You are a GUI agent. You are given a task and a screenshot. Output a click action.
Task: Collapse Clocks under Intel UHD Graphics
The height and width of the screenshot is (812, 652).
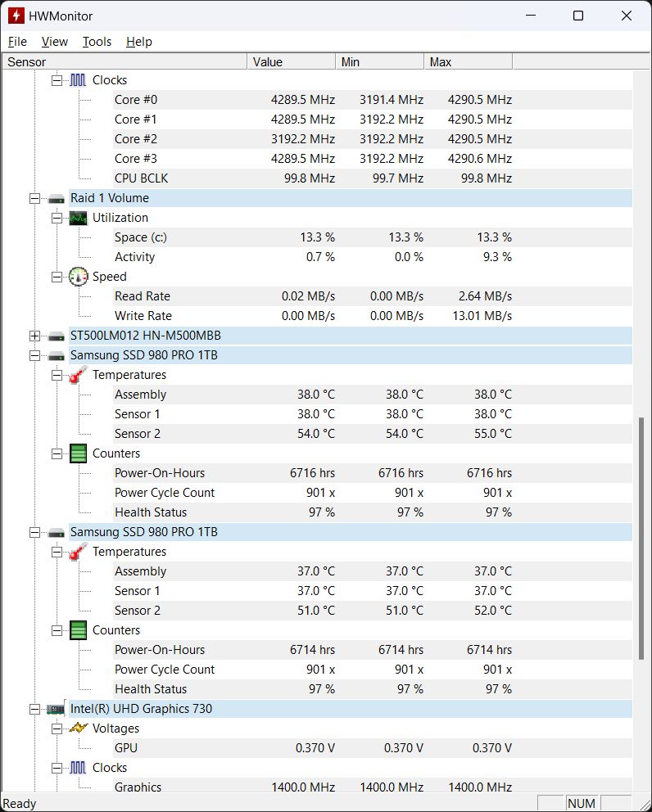pos(57,768)
